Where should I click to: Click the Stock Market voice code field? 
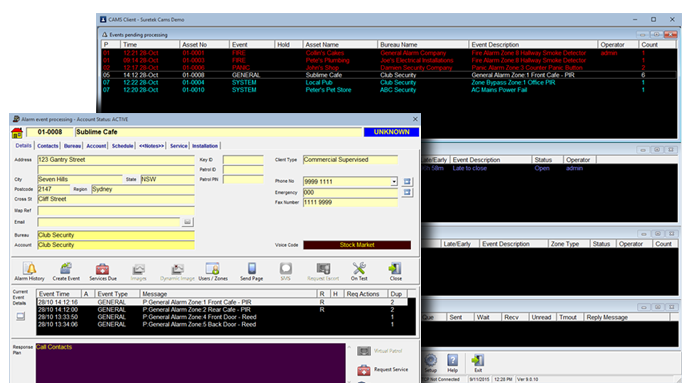point(357,245)
